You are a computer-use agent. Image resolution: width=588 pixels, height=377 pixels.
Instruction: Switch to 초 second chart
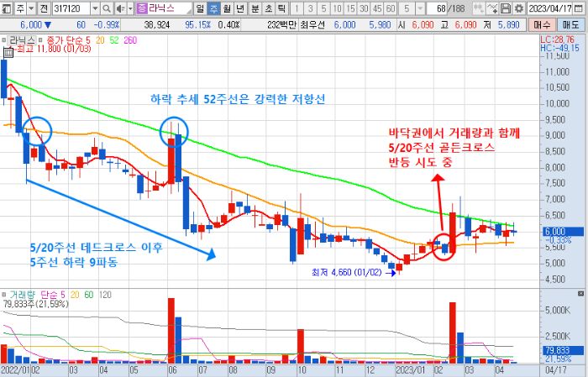[x=269, y=8]
